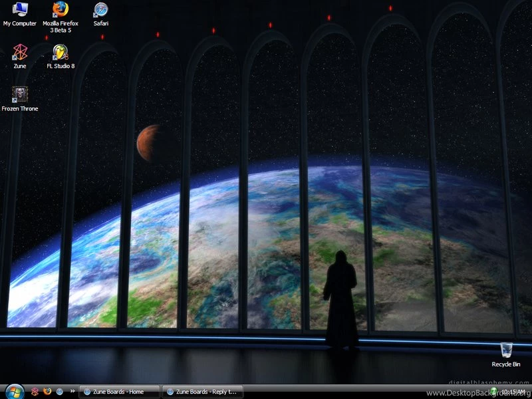The image size is (532, 399).
Task: Open the Start menu
Action: (x=13, y=392)
